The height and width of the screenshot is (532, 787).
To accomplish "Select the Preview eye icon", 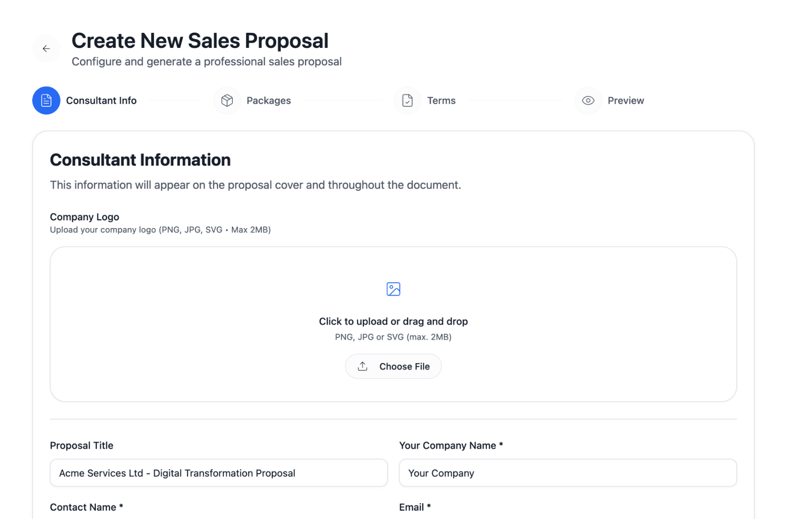I will 588,100.
